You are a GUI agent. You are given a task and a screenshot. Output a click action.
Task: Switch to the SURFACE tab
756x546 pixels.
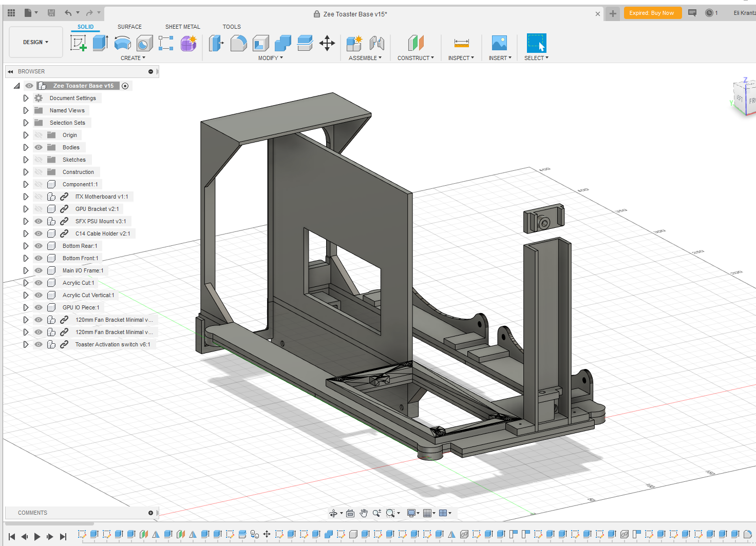click(x=129, y=27)
